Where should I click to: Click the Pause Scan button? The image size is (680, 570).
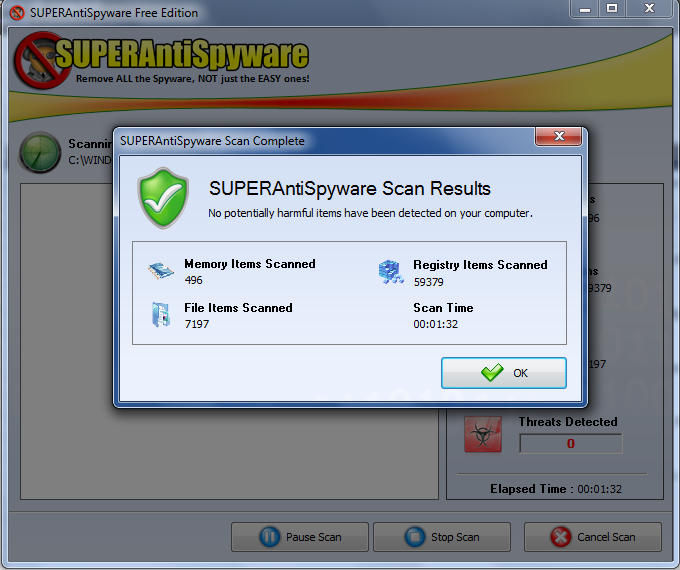pyautogui.click(x=300, y=537)
